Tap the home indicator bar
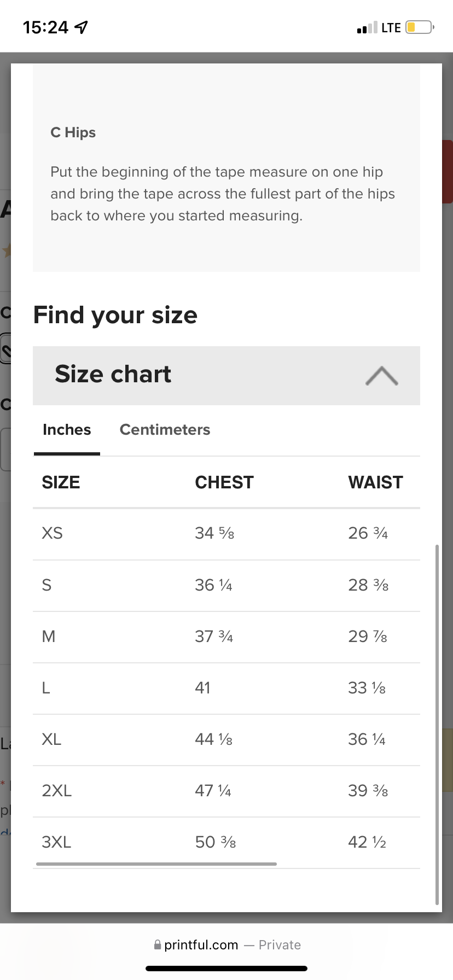 (226, 969)
